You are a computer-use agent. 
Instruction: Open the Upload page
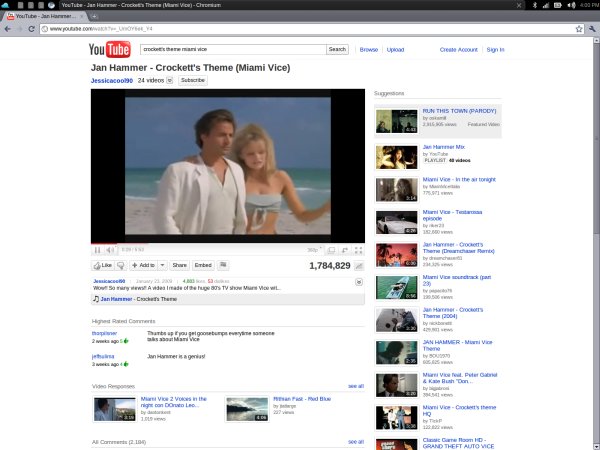tap(395, 50)
